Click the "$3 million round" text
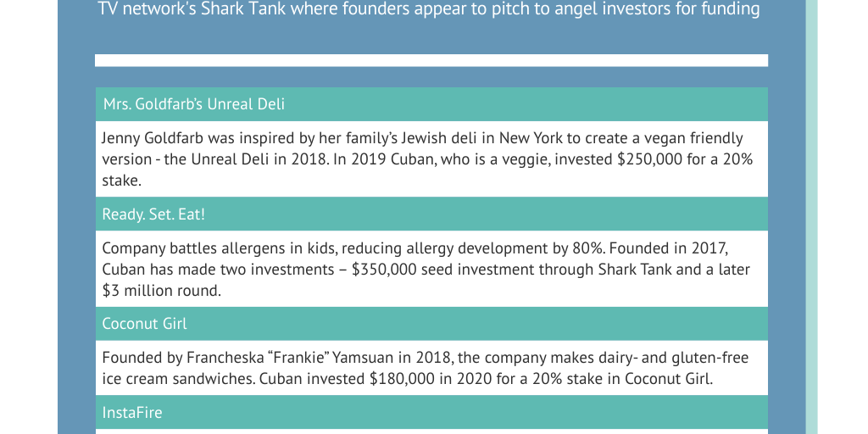This screenshot has width=868, height=434. tap(161, 291)
